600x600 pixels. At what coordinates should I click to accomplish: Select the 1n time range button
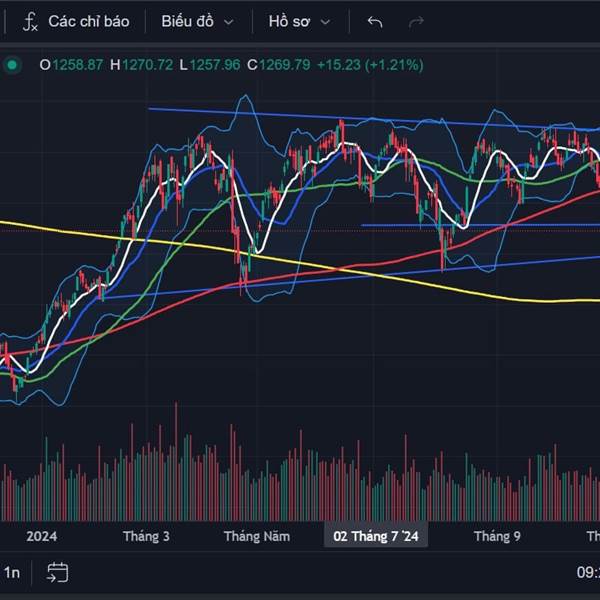12,572
